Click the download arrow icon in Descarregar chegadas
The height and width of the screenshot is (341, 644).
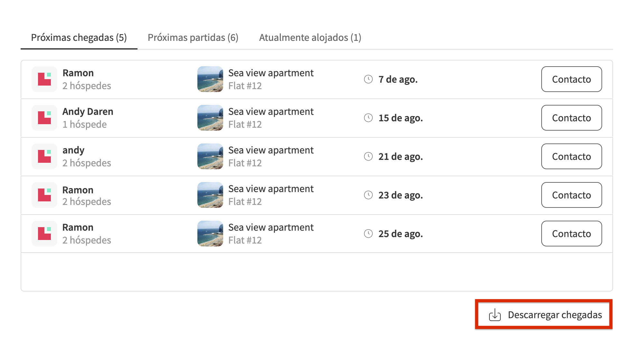pos(495,315)
